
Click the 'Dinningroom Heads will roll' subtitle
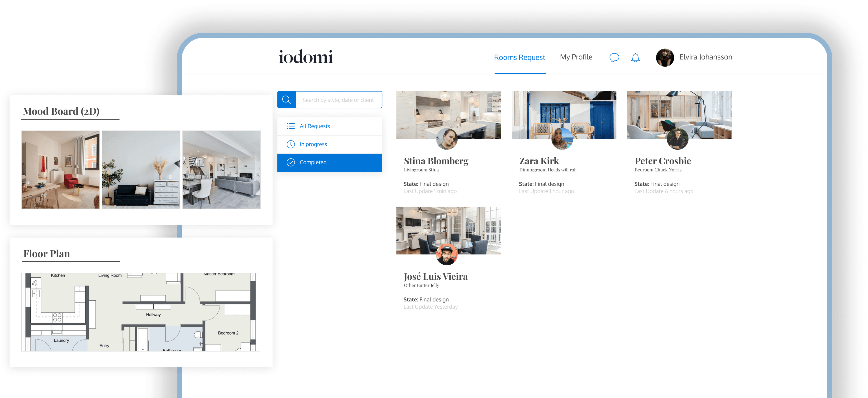coord(548,170)
